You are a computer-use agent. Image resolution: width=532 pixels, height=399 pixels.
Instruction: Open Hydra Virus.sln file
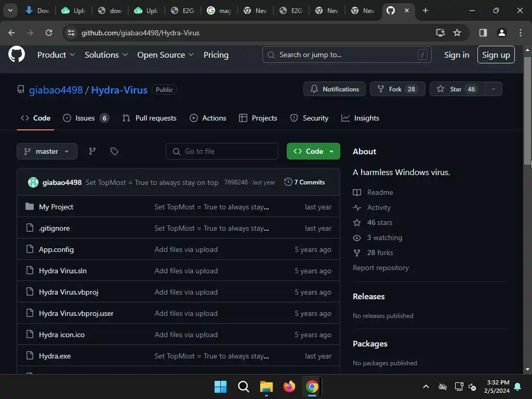(63, 271)
